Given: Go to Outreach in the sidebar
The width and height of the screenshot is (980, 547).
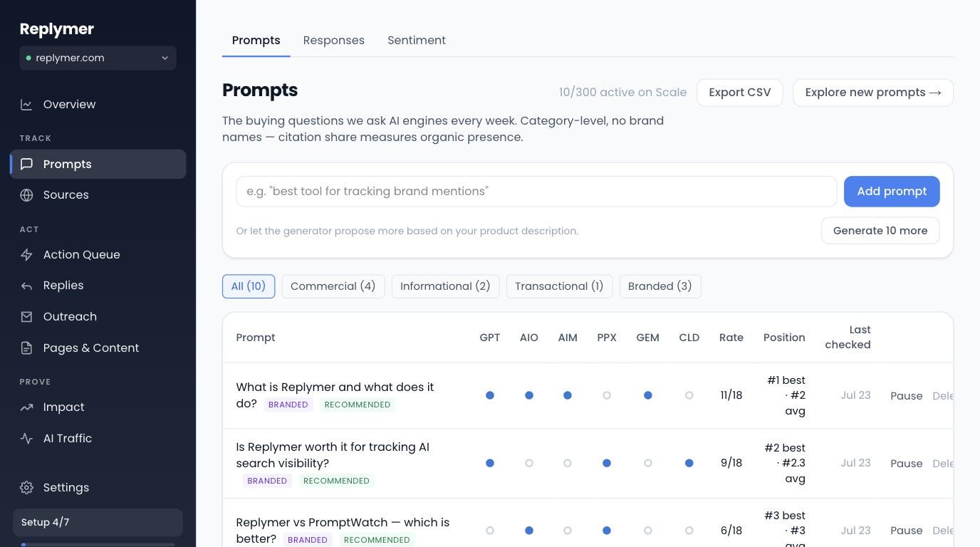Looking at the screenshot, I should tap(98, 317).
